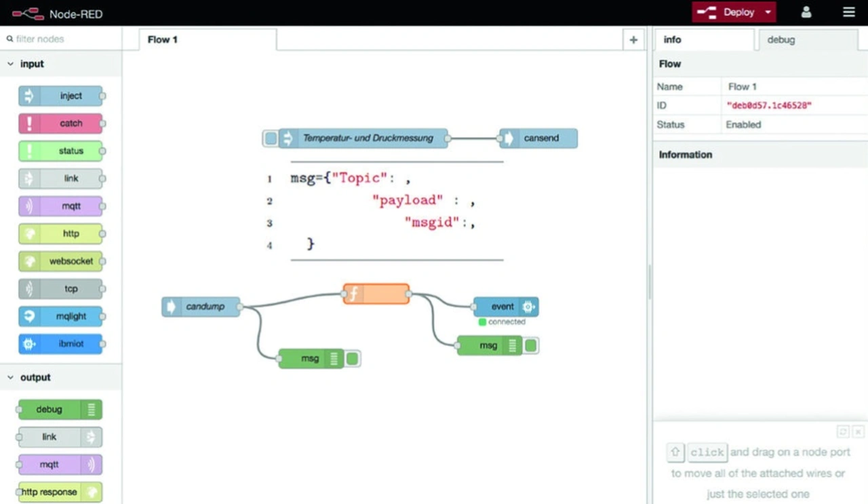
Task: Click the Deploy button
Action: pos(729,12)
